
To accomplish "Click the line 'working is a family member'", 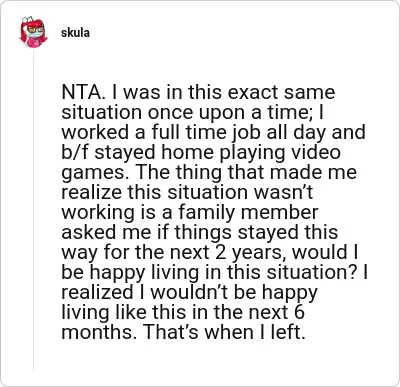I will coord(190,212).
